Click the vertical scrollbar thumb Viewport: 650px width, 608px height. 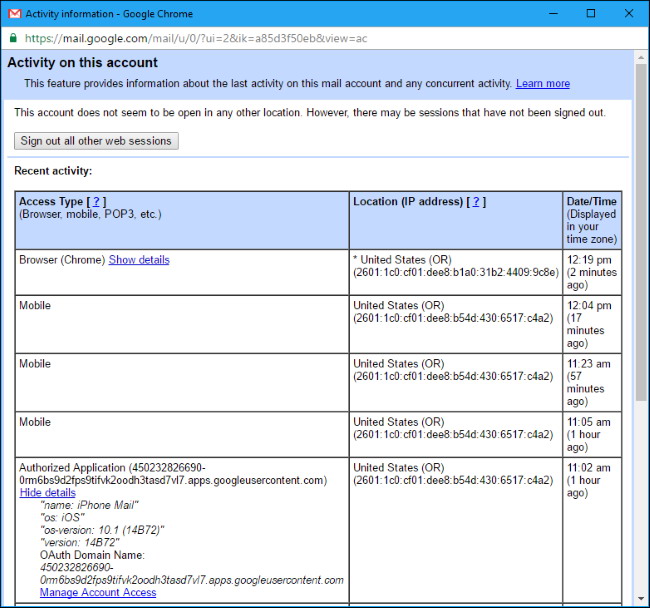pyautogui.click(x=641, y=230)
